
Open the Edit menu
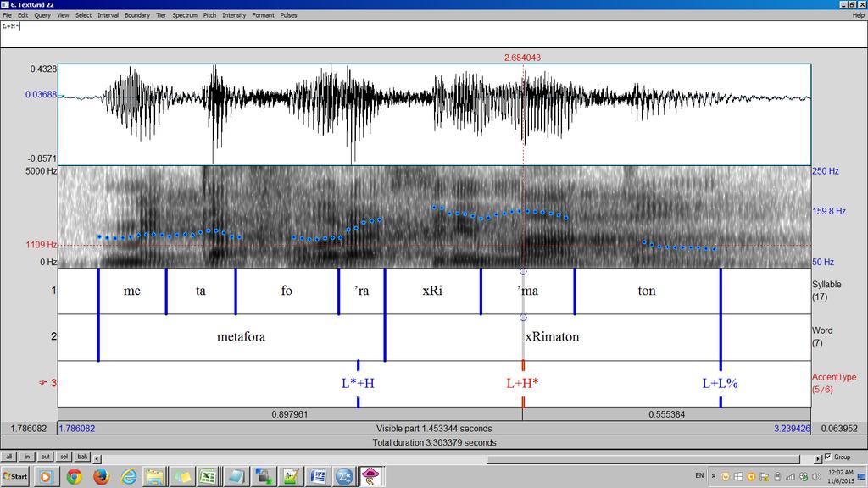coord(23,15)
